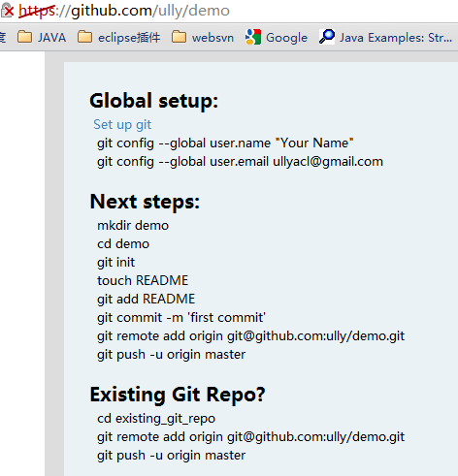The height and width of the screenshot is (476, 458).
Task: Click git push -u origin master under Existing Git Repo
Action: [172, 456]
